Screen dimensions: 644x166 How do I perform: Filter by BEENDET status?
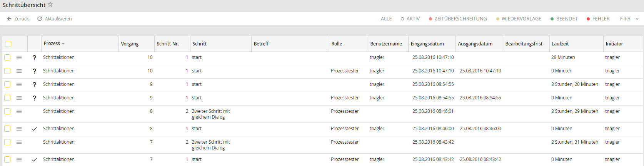pyautogui.click(x=564, y=18)
